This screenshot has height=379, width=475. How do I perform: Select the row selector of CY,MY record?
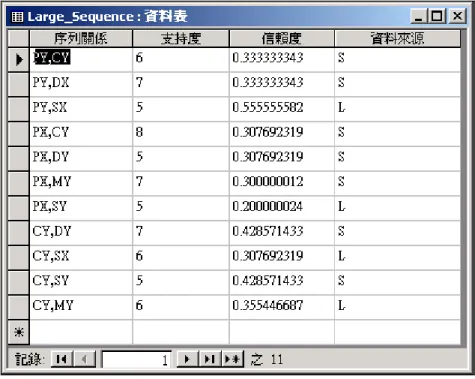click(x=19, y=307)
